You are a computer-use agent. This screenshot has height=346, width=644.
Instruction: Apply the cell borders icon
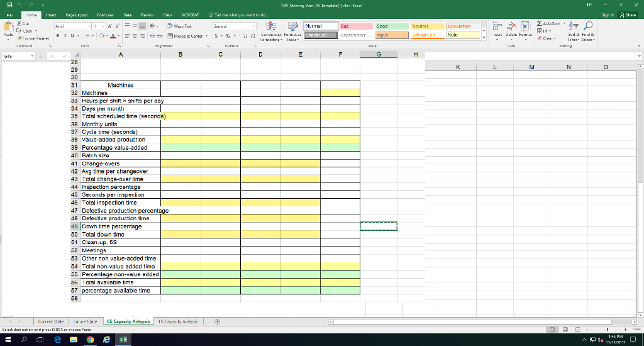pos(87,36)
